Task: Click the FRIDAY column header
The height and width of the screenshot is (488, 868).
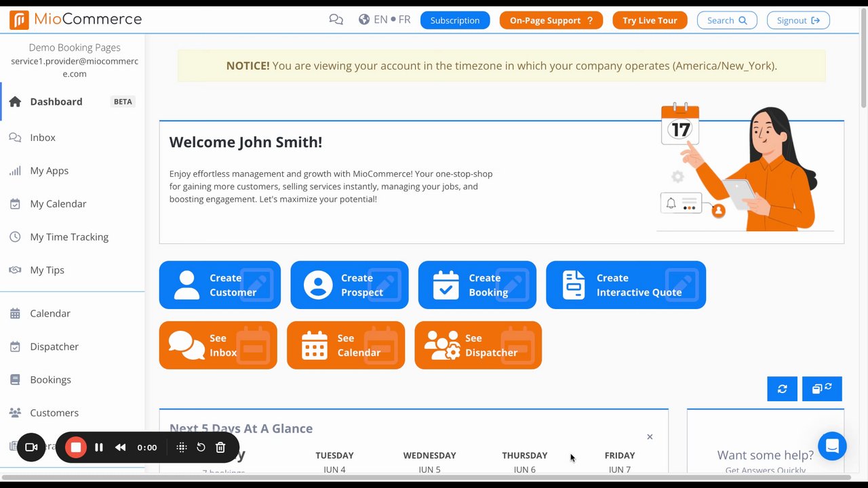Action: [x=620, y=455]
